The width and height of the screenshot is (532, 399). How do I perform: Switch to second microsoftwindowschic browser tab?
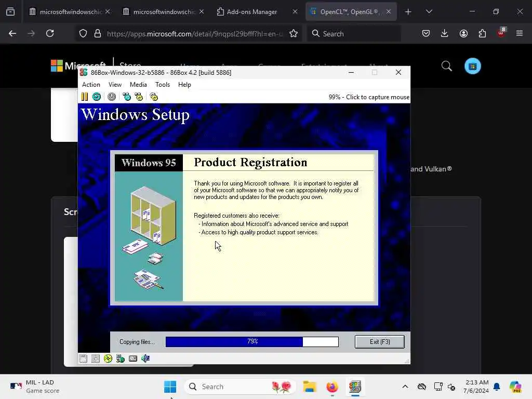point(164,11)
